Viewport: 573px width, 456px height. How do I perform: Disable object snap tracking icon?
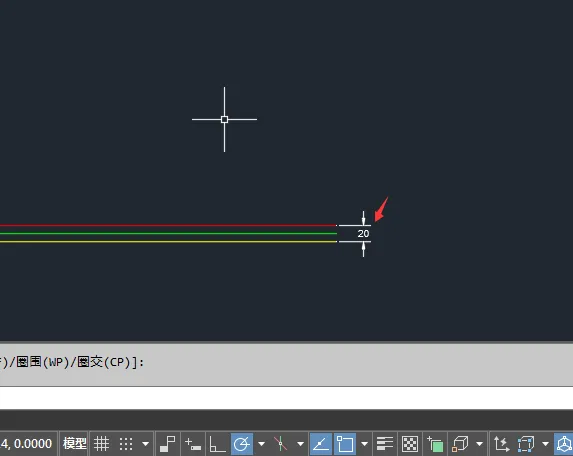[321, 444]
